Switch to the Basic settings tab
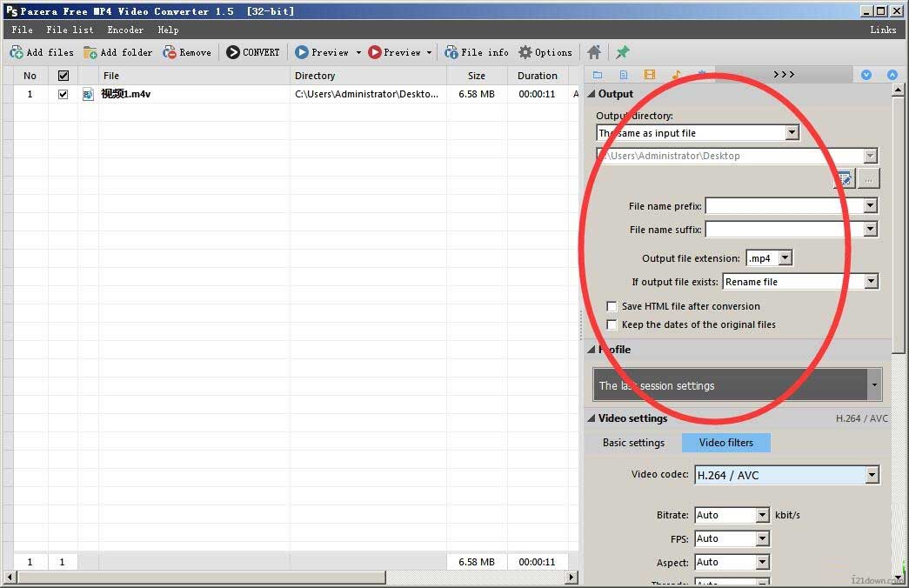Screen dimensions: 909x588 click(633, 443)
